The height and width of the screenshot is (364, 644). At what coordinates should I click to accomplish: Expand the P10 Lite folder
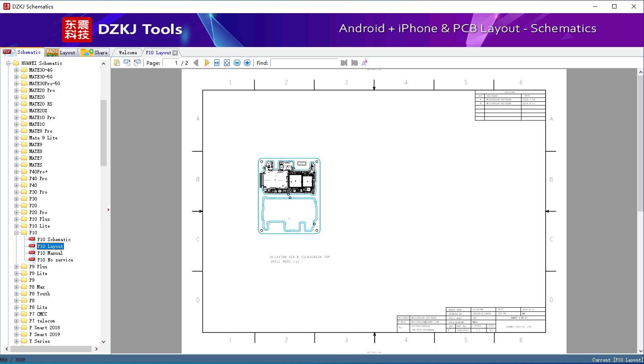(x=16, y=226)
